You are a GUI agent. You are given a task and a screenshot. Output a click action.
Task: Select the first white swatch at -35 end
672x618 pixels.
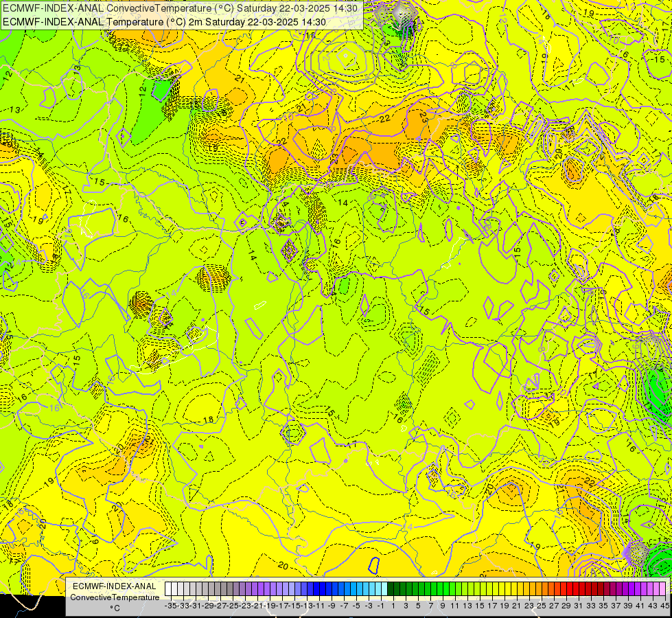[168, 588]
